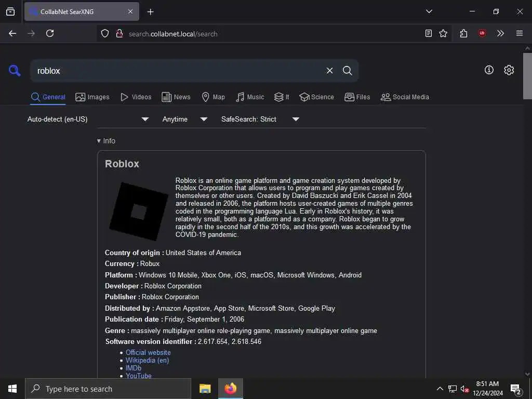This screenshot has width=532, height=399.
Task: Submit search with magnifier button
Action: 348,71
